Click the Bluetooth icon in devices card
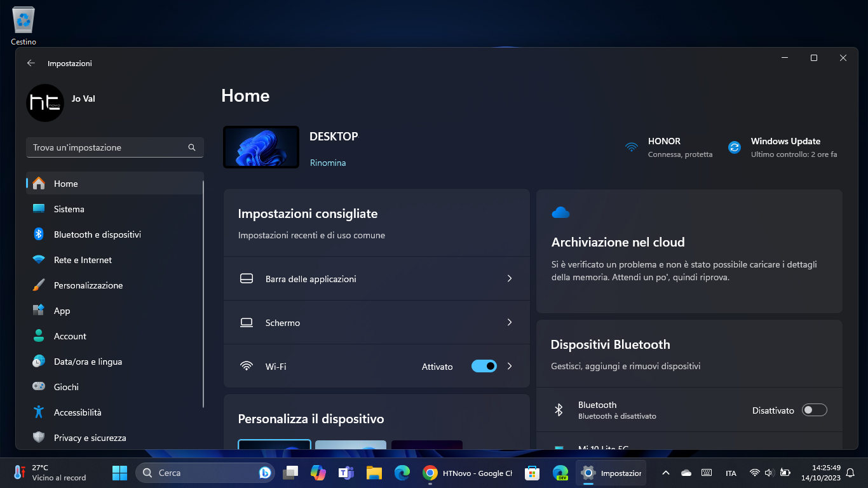Viewport: 868px width, 488px height. tap(559, 410)
